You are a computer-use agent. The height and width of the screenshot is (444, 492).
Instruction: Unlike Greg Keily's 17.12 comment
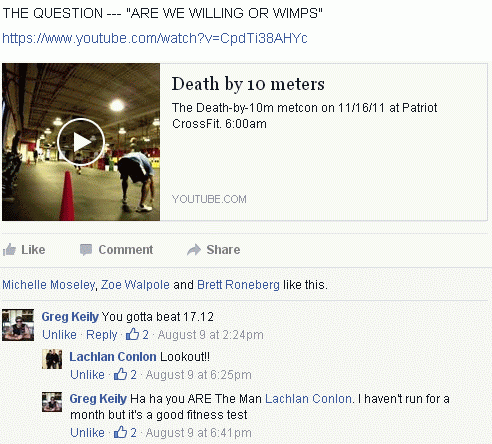[x=59, y=334]
